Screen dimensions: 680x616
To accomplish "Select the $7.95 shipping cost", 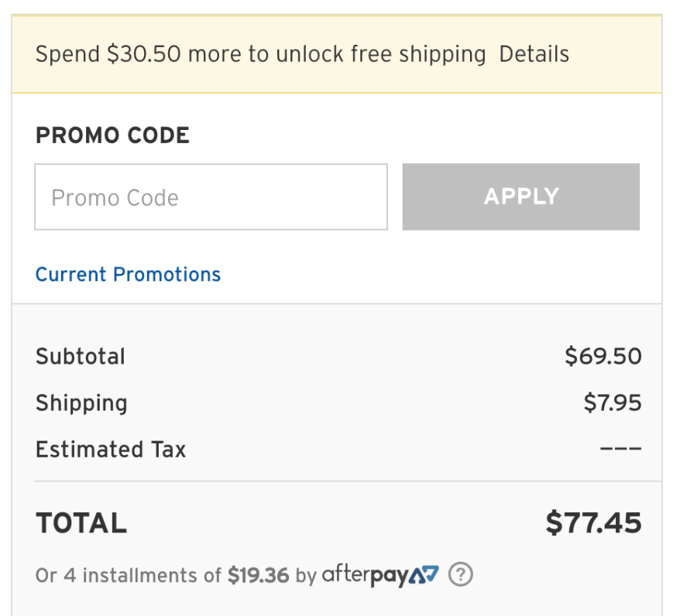I will point(612,403).
